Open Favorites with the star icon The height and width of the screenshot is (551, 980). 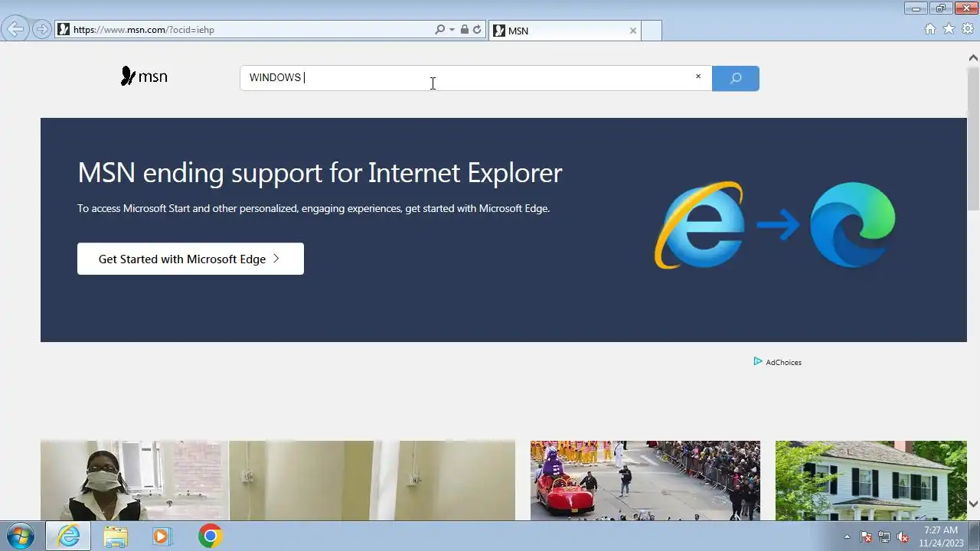click(949, 29)
